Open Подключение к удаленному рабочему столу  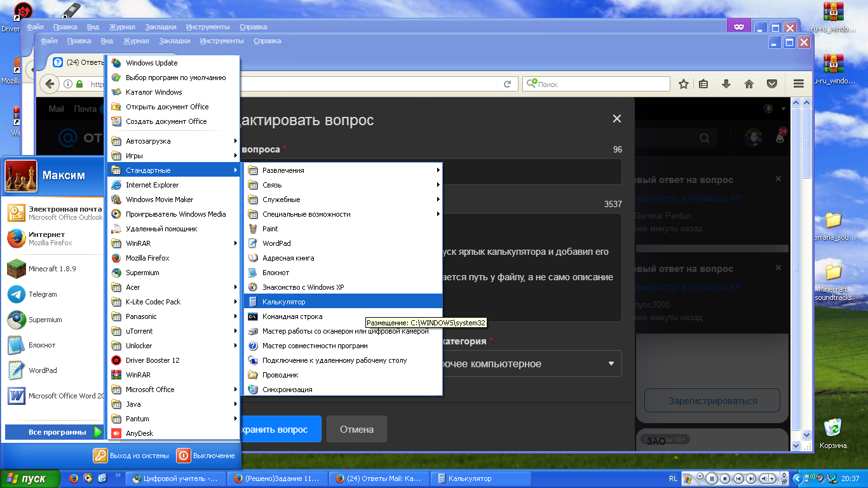[343, 360]
